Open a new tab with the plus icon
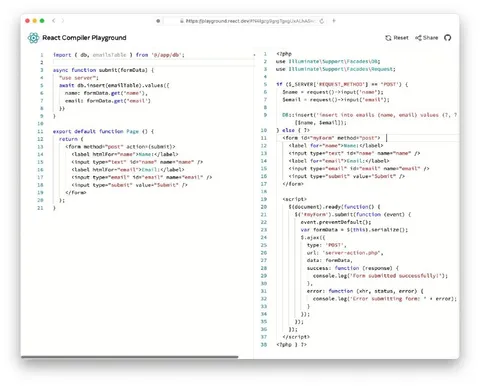480x386 pixels. click(334, 21)
